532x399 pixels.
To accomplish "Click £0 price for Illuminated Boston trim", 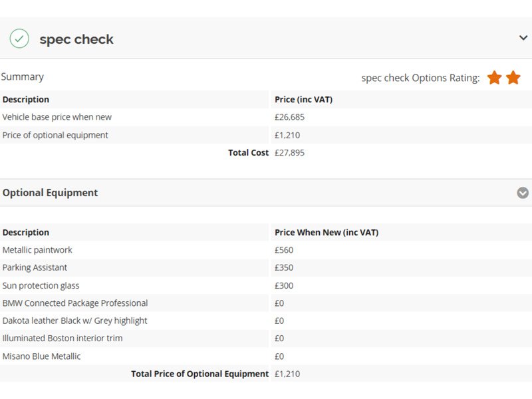I will (x=279, y=338).
